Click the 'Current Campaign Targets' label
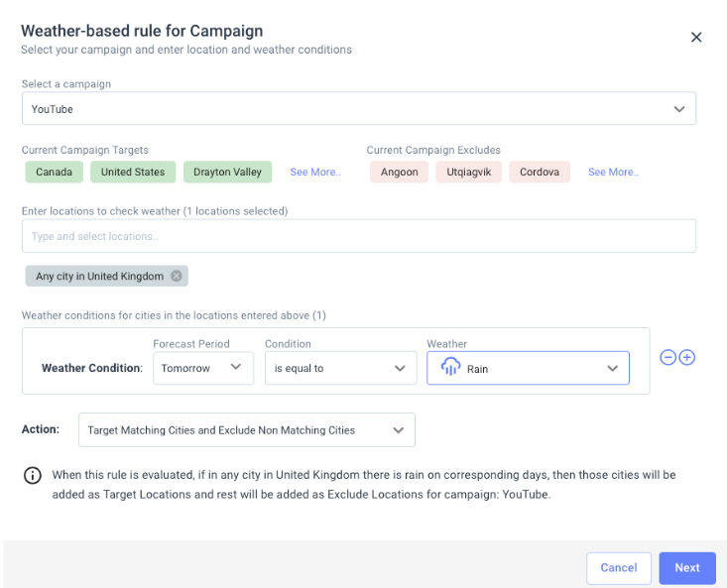727x588 pixels. coord(85,150)
